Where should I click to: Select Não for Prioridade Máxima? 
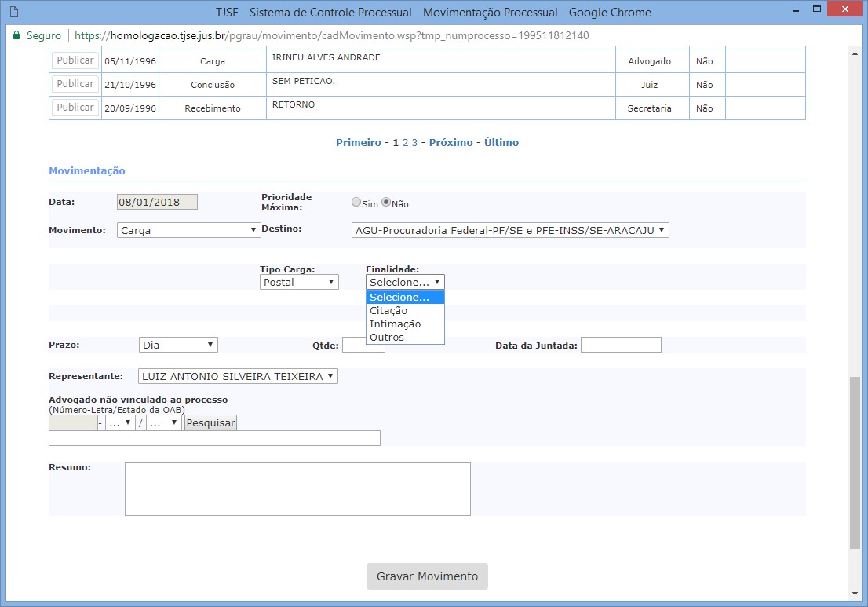(x=386, y=203)
